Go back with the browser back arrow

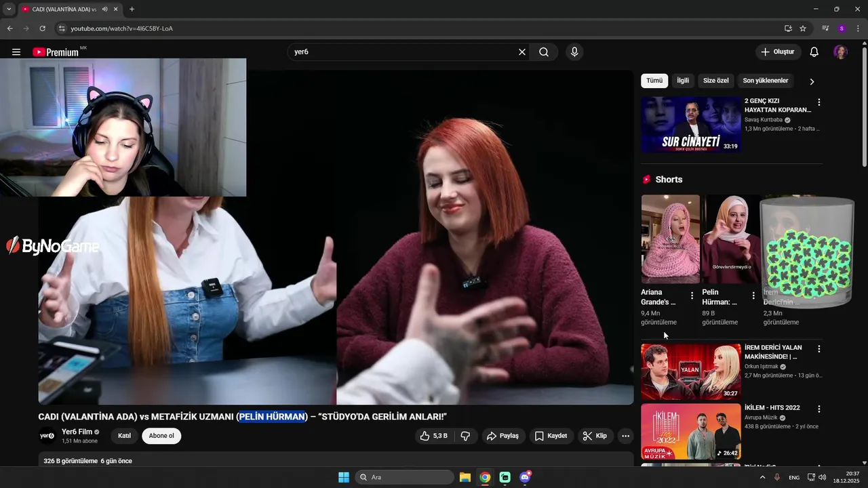(9, 28)
